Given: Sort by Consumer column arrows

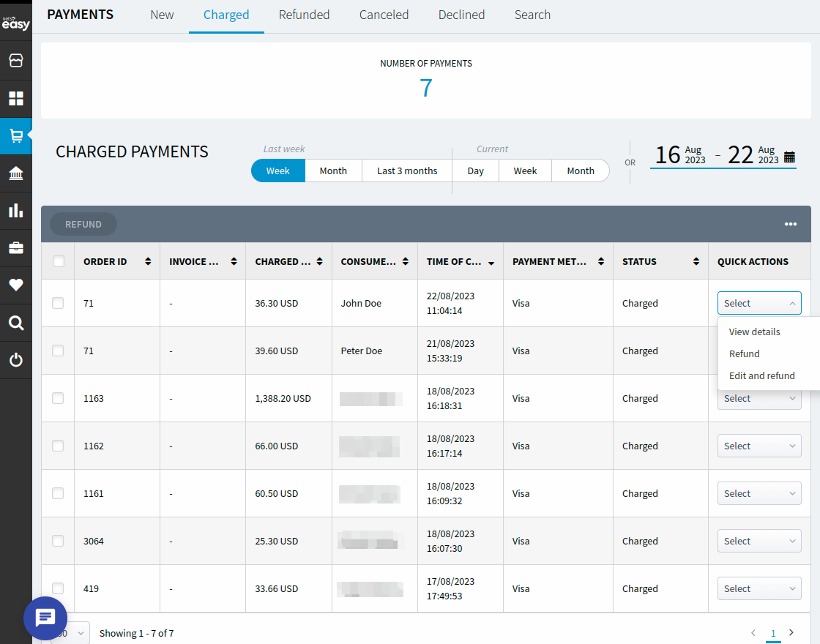Looking at the screenshot, I should 406,261.
